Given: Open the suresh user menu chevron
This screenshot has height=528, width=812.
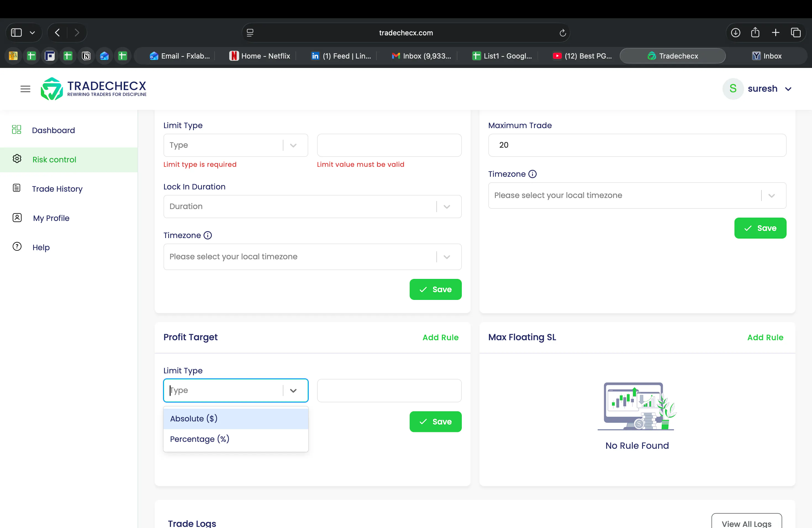Looking at the screenshot, I should click(x=788, y=89).
